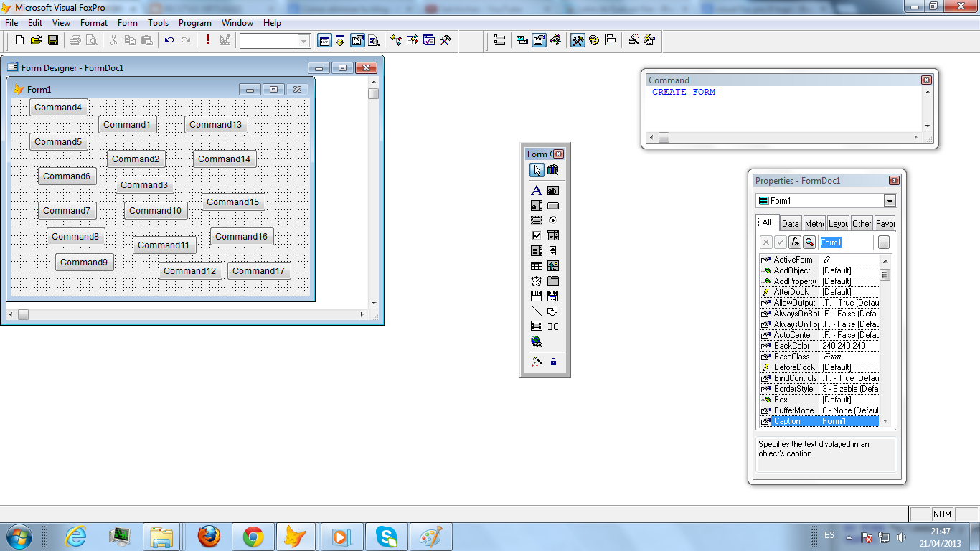Open the blank combo box on the main toolbar
980x551 pixels.
click(302, 41)
